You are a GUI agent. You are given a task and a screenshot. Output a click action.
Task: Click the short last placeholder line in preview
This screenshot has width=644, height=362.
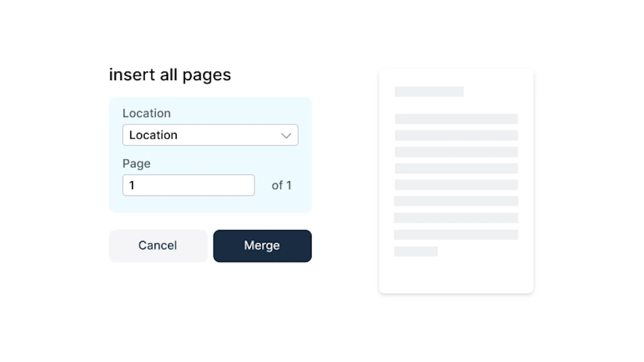(416, 251)
